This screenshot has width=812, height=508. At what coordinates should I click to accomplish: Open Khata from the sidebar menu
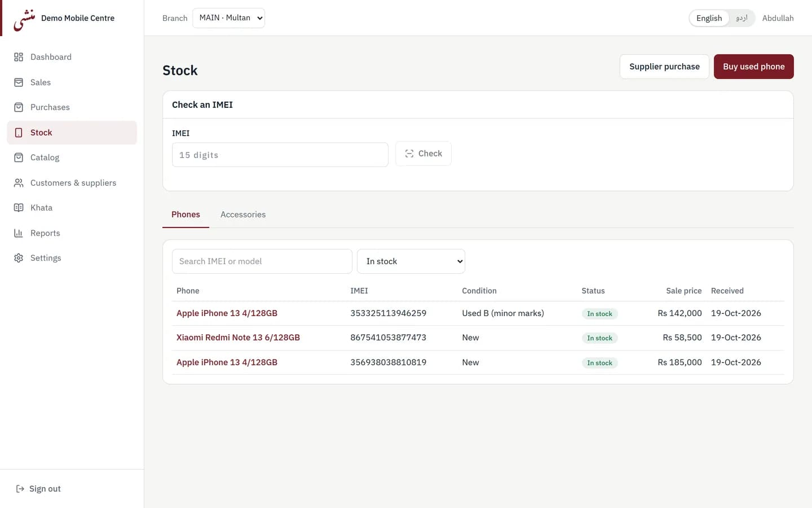point(72,208)
